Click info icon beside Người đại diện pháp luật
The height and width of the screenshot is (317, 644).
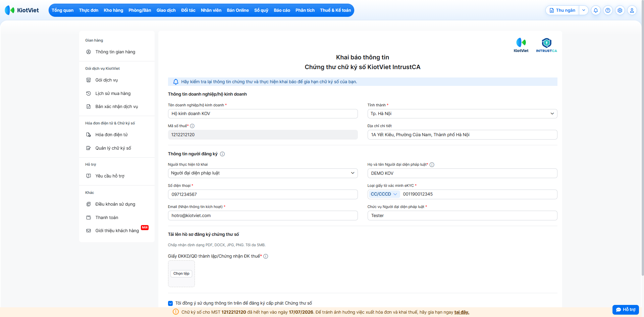click(432, 165)
